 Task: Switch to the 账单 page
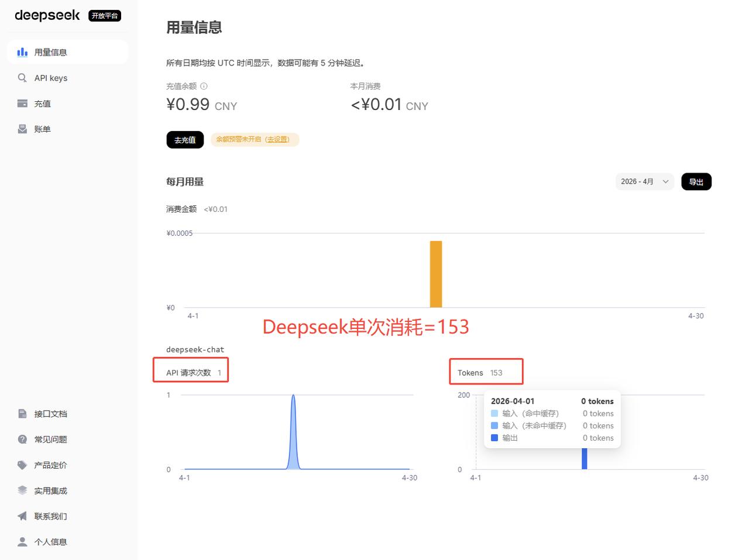43,129
